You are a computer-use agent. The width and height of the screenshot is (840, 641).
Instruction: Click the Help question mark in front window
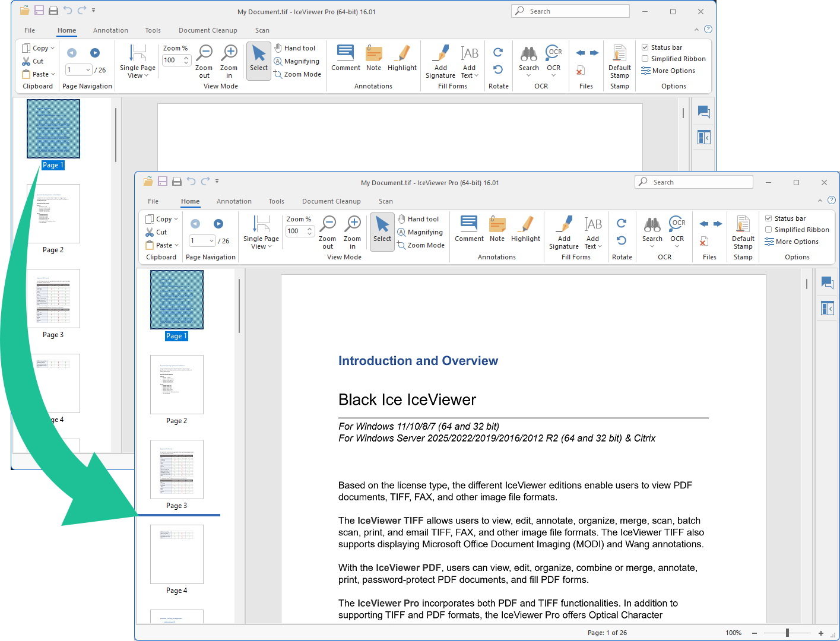pos(832,200)
